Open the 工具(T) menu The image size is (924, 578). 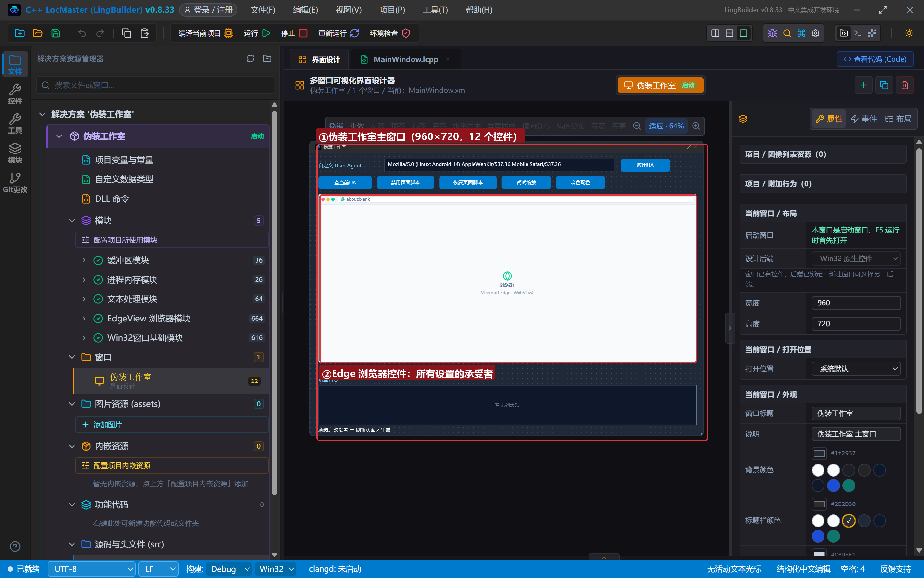pyautogui.click(x=435, y=10)
